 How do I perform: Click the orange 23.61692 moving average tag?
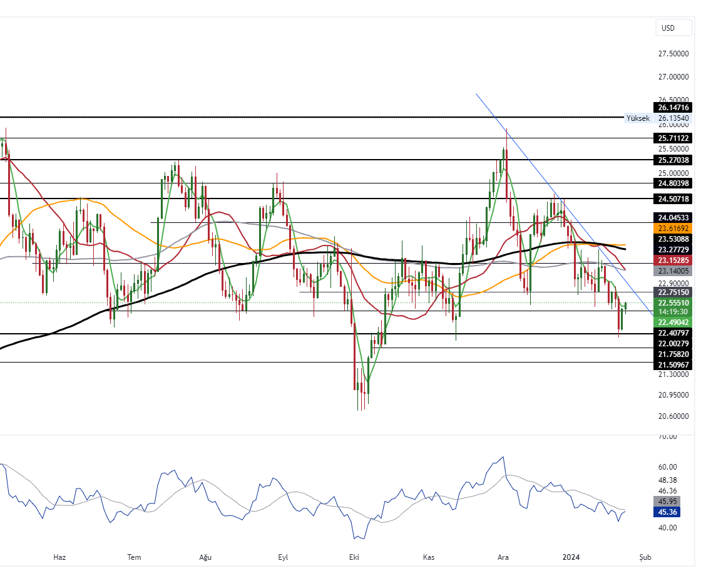pos(673,229)
